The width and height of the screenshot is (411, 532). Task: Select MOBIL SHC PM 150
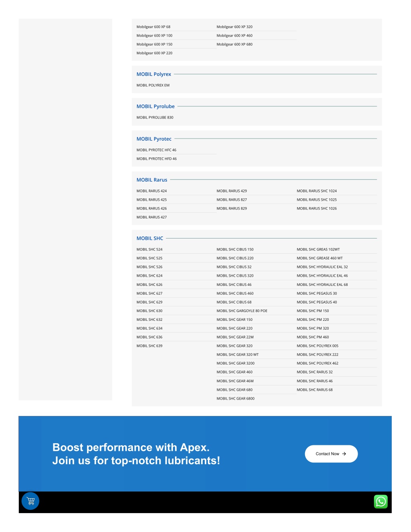[313, 311]
